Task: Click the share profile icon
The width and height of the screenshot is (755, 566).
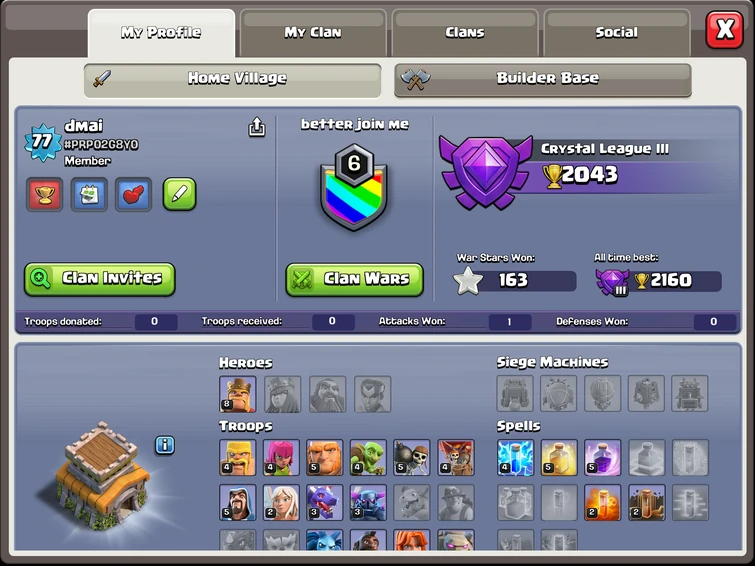Action: (x=257, y=127)
